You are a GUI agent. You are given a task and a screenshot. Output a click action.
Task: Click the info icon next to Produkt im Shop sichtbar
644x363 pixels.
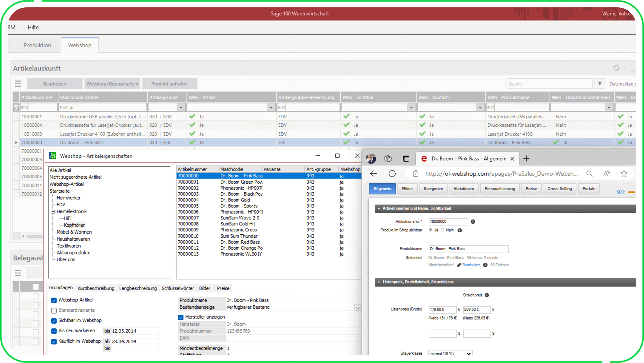pos(460,230)
